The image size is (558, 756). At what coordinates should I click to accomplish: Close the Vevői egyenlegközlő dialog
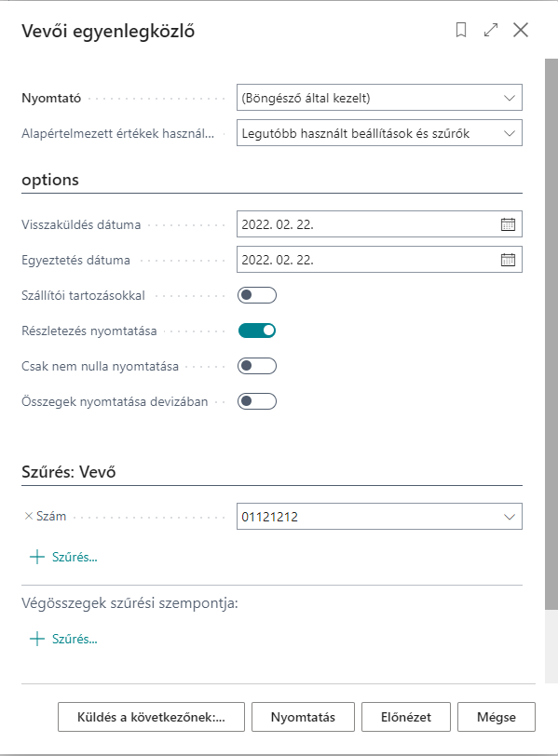(521, 30)
